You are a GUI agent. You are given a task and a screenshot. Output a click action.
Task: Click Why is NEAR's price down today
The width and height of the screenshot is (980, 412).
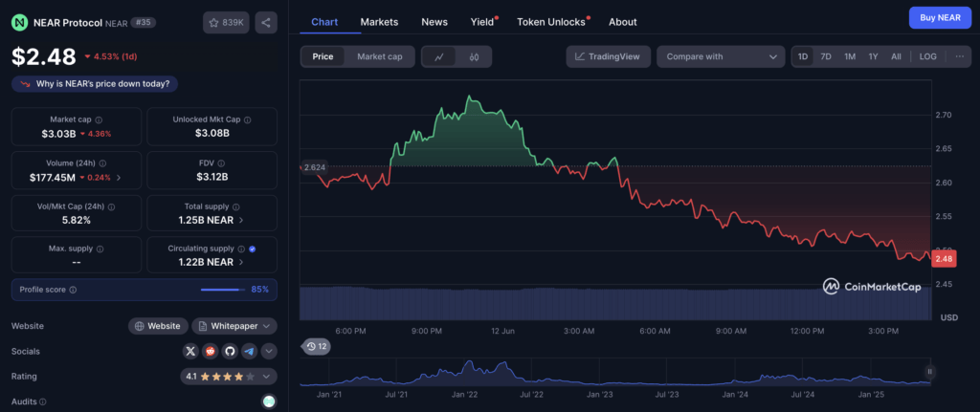95,84
